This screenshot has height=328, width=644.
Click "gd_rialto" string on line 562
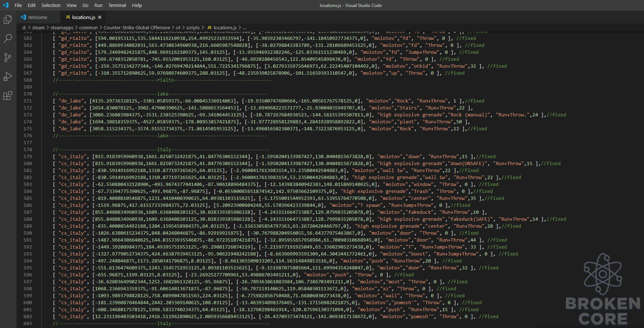(x=74, y=38)
